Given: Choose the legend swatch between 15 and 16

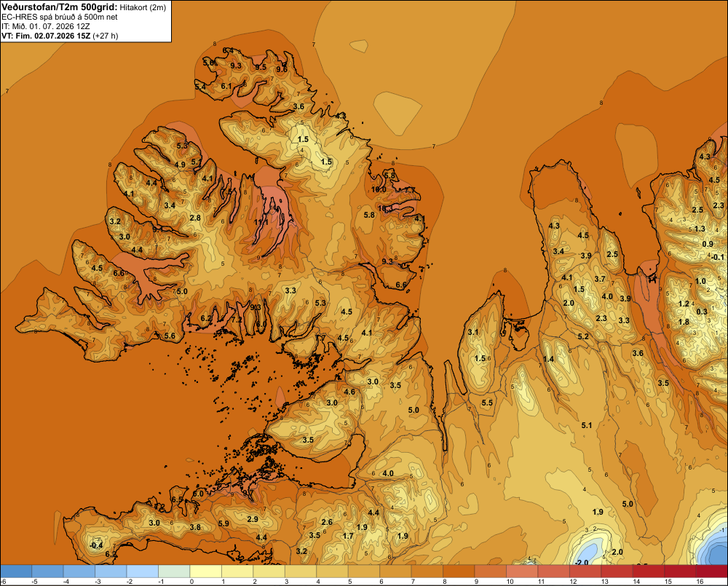Looking at the screenshot, I should point(680,571).
